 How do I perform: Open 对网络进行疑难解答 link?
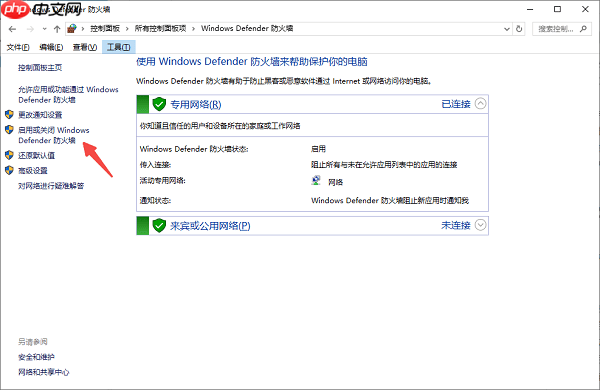coord(51,186)
